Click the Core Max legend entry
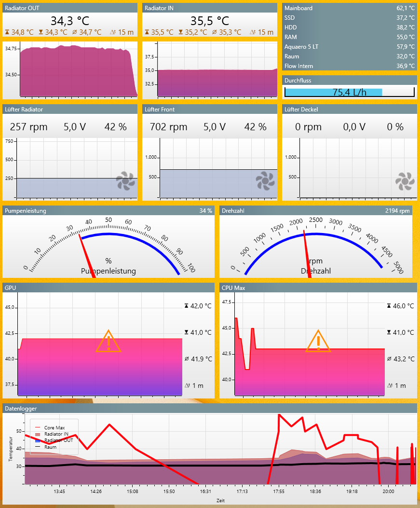 [x=54, y=427]
